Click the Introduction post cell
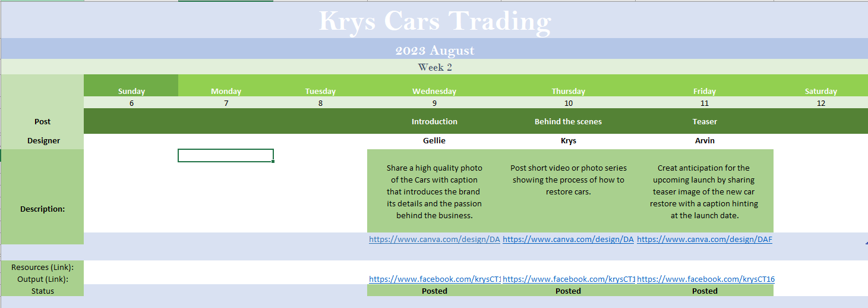868x308 pixels. coord(434,121)
